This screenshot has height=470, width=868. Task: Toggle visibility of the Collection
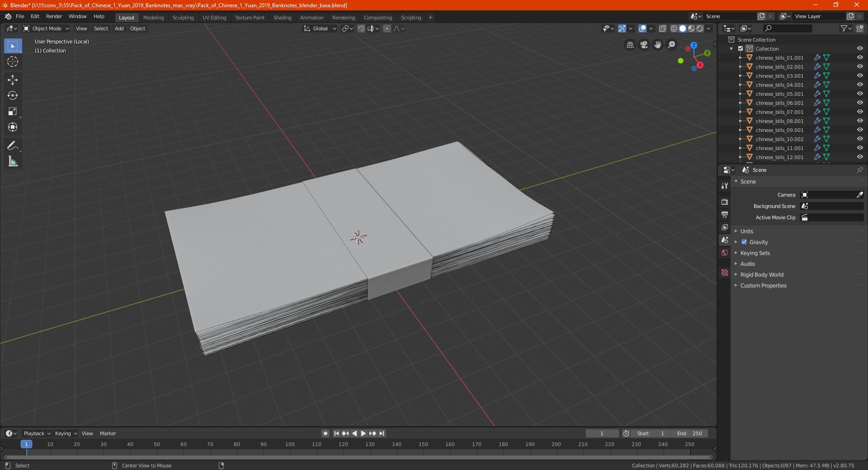tap(860, 49)
